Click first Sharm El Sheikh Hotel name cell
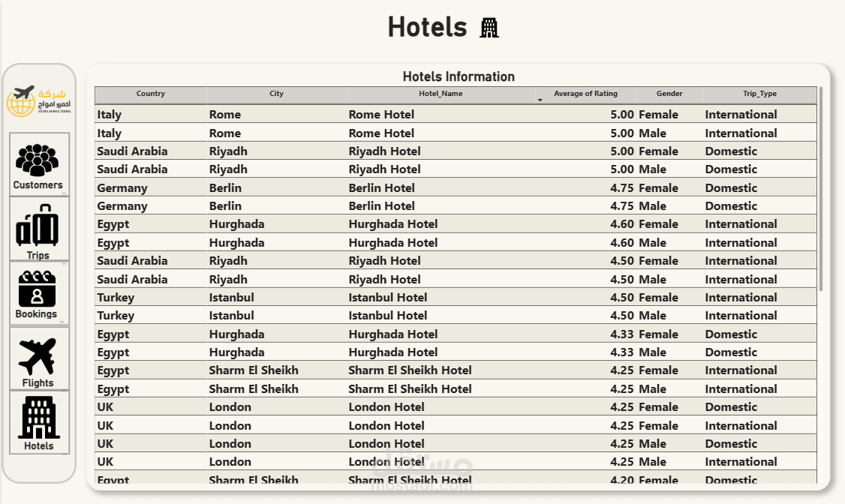This screenshot has width=845, height=504. 410,370
